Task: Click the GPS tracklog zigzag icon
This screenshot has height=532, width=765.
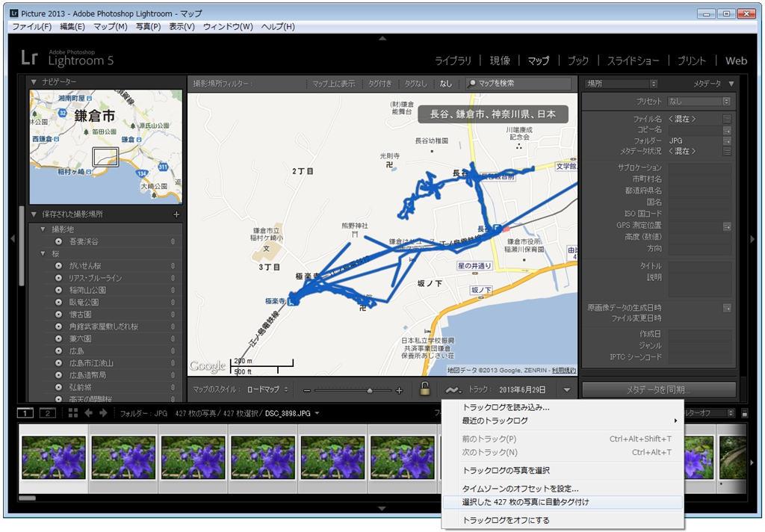Action: (451, 390)
